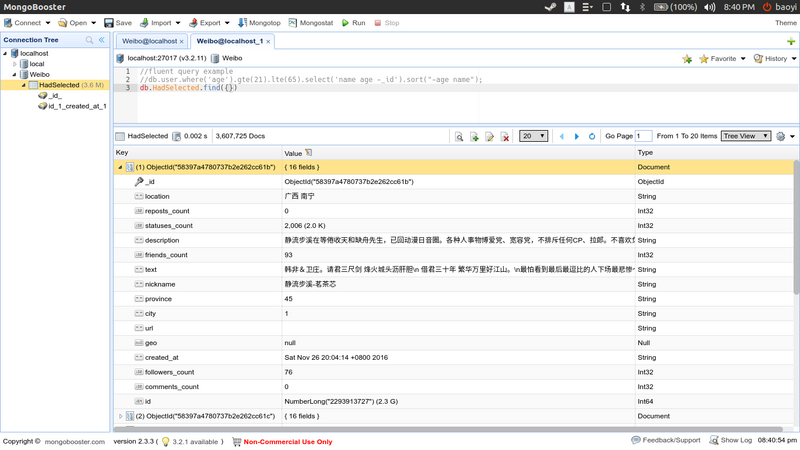The width and height of the screenshot is (800, 450).
Task: Go to the previous results page
Action: click(562, 137)
